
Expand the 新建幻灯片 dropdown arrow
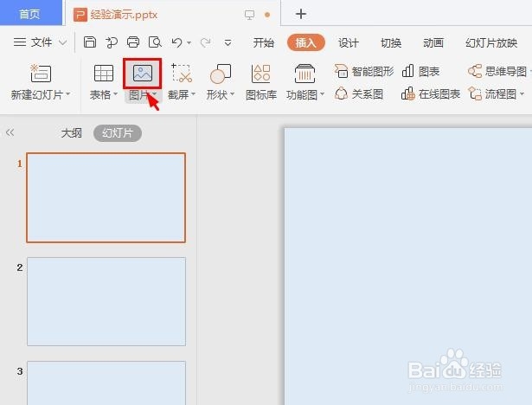(x=67, y=94)
